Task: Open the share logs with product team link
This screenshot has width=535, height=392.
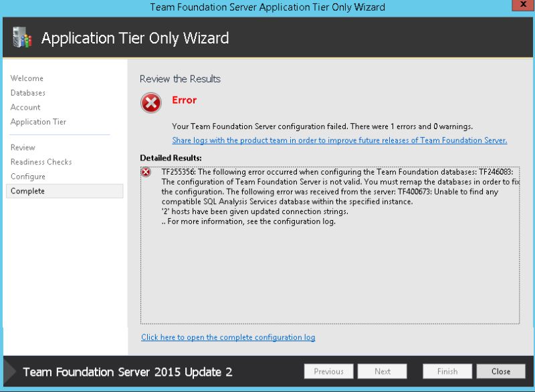Action: tap(340, 140)
